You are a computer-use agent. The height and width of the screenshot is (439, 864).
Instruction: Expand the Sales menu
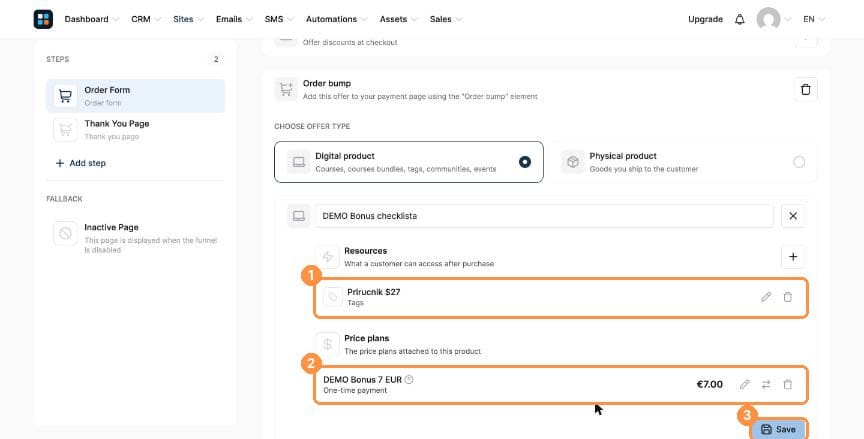tap(446, 19)
